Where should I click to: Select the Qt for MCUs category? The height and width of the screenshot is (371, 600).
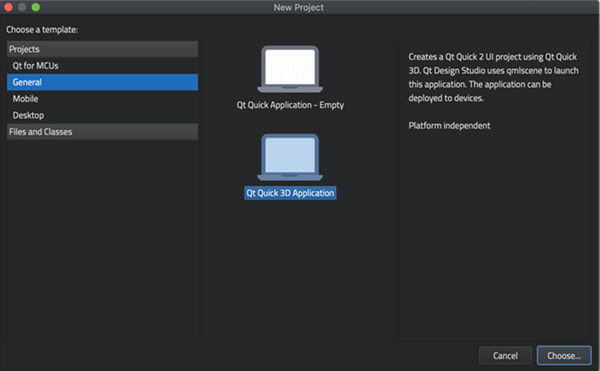[102, 65]
